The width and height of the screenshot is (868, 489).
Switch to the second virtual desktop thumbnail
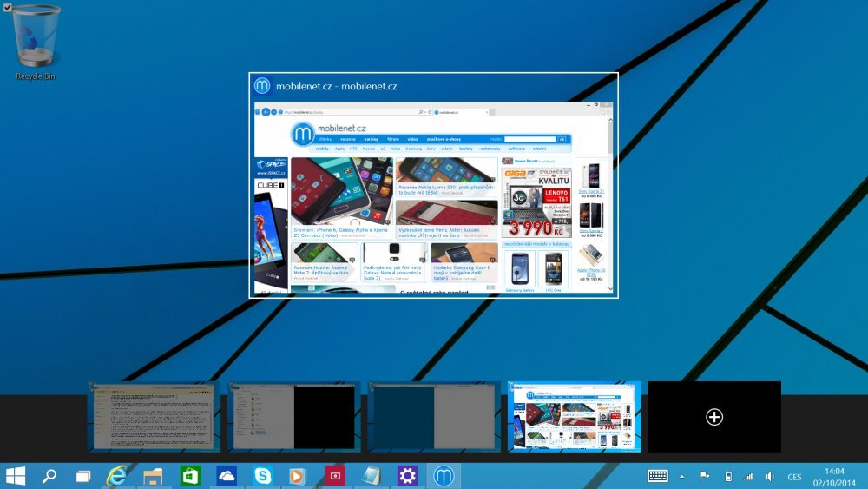point(294,416)
